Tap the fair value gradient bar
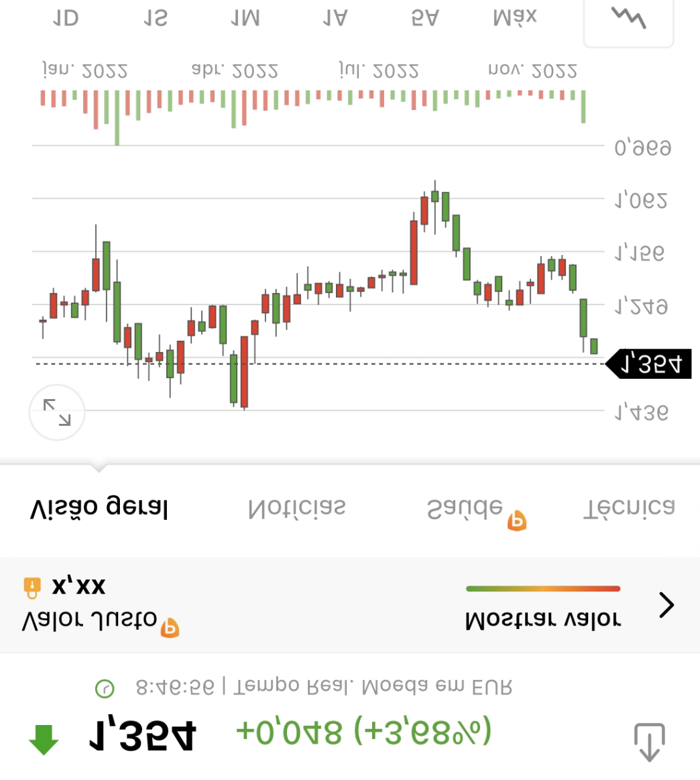The image size is (700, 780). (x=542, y=589)
